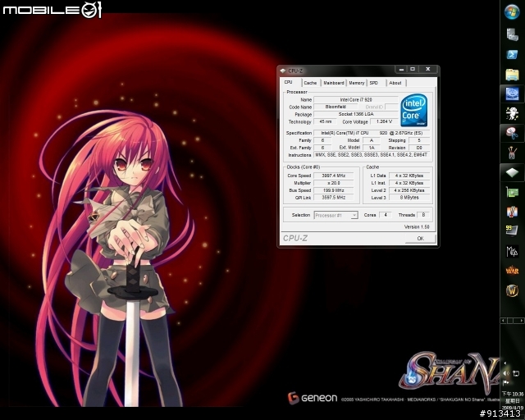525x420 pixels.
Task: Click the Code Name value 'Bloomfield'
Action: point(336,107)
